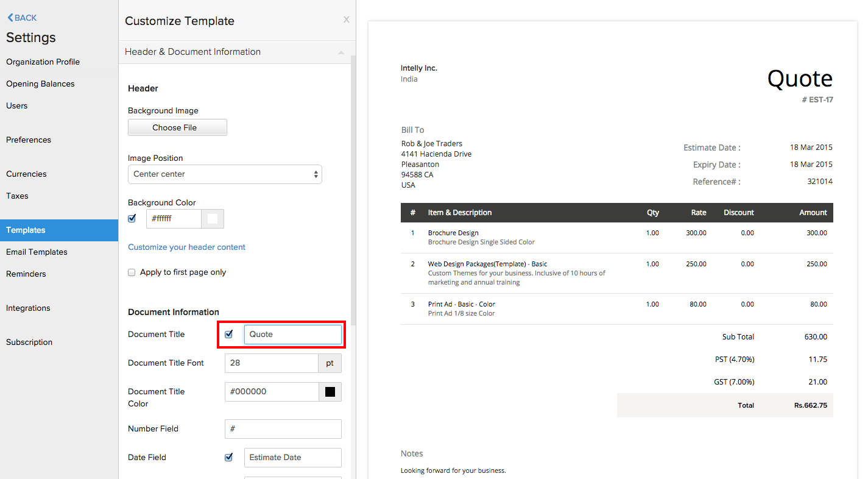
Task: Click the Document Title Font size field
Action: click(271, 363)
